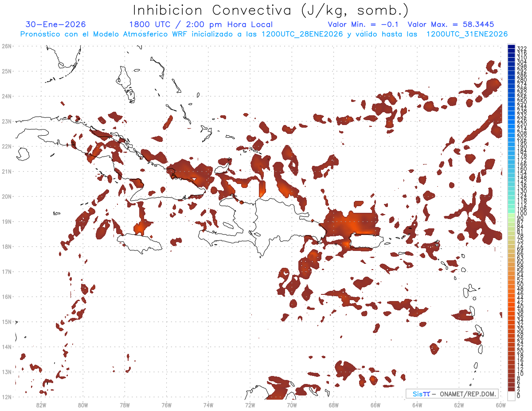Click the 322 value on the color scale
Image resolution: width=532 pixels, height=411 pixels.
522,48
